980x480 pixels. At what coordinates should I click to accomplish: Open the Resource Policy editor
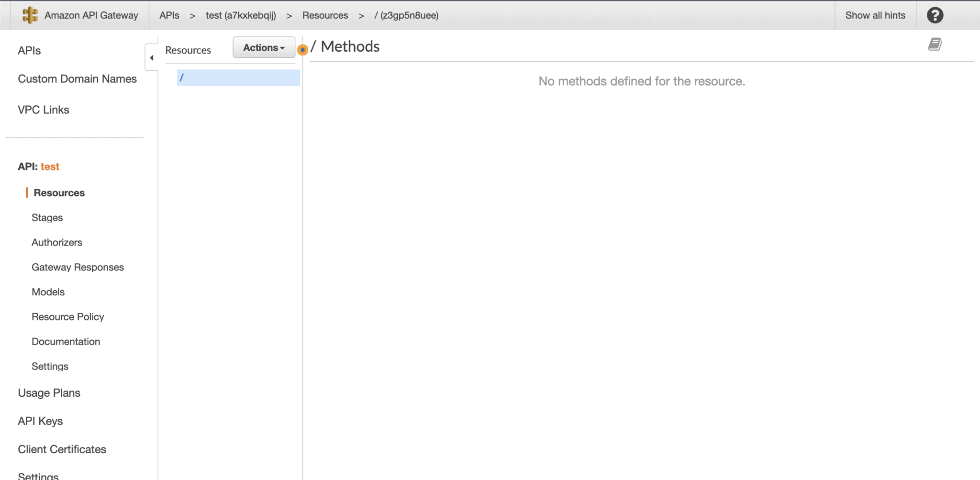67,316
